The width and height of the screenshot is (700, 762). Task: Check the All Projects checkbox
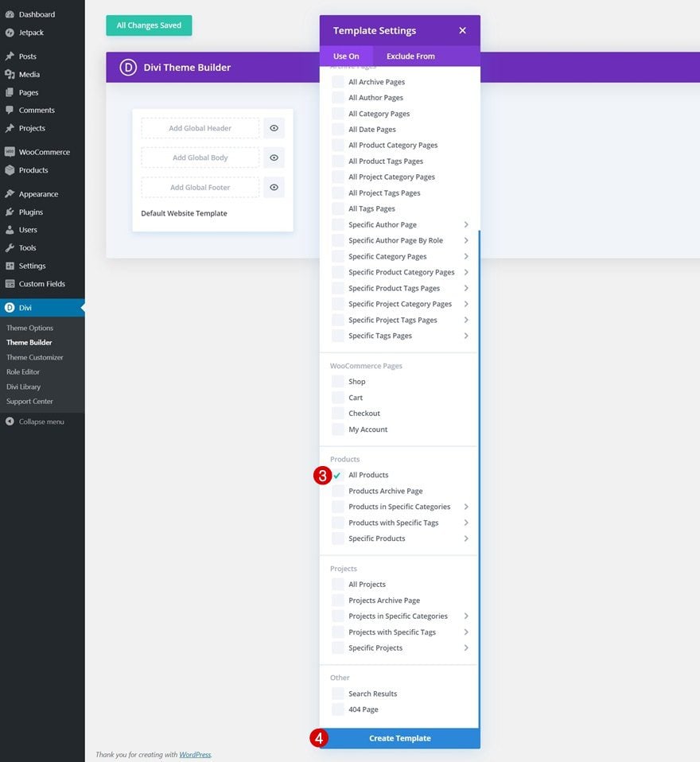(338, 585)
